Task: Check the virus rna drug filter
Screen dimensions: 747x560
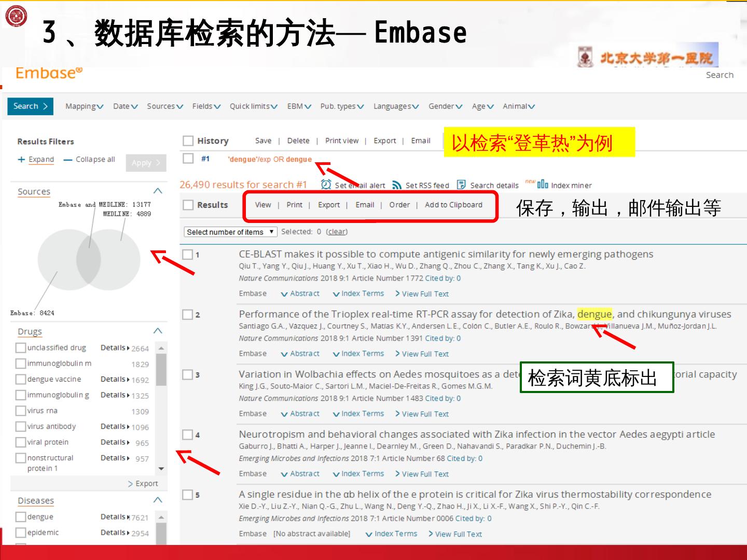Action: click(21, 411)
